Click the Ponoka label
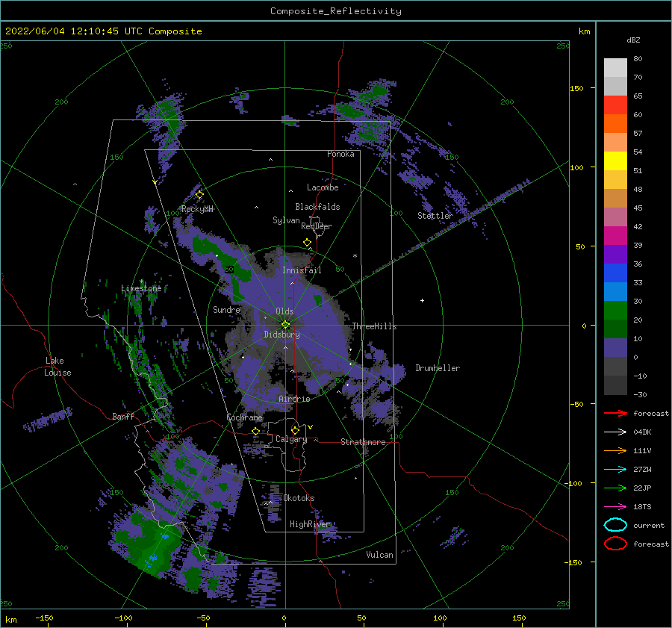 click(340, 154)
